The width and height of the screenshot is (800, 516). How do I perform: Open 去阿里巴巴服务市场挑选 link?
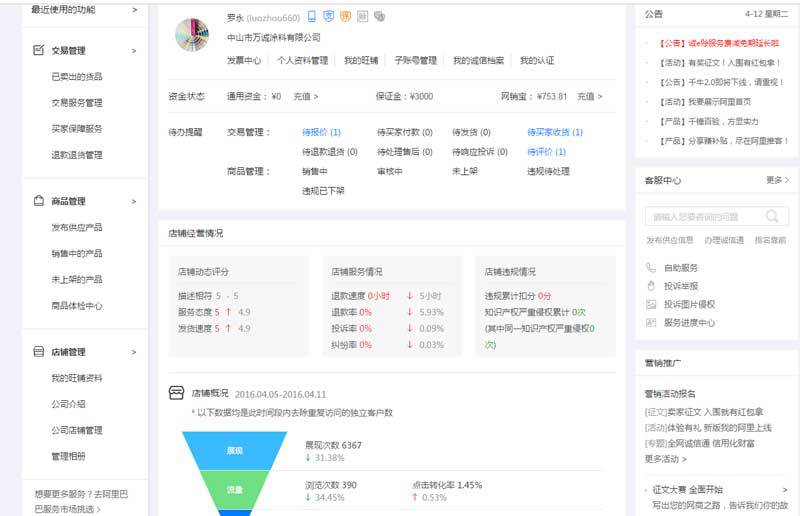point(81,501)
